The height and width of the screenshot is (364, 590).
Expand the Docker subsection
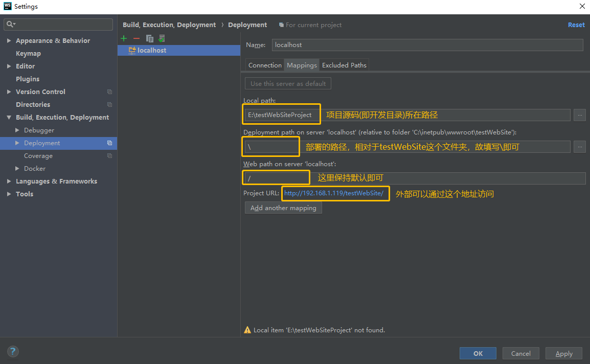(17, 169)
